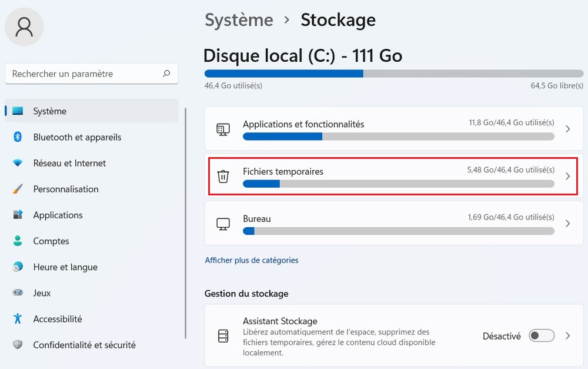This screenshot has height=369, width=588.
Task: Focus the Rechercher un paramètre field
Action: [x=82, y=74]
